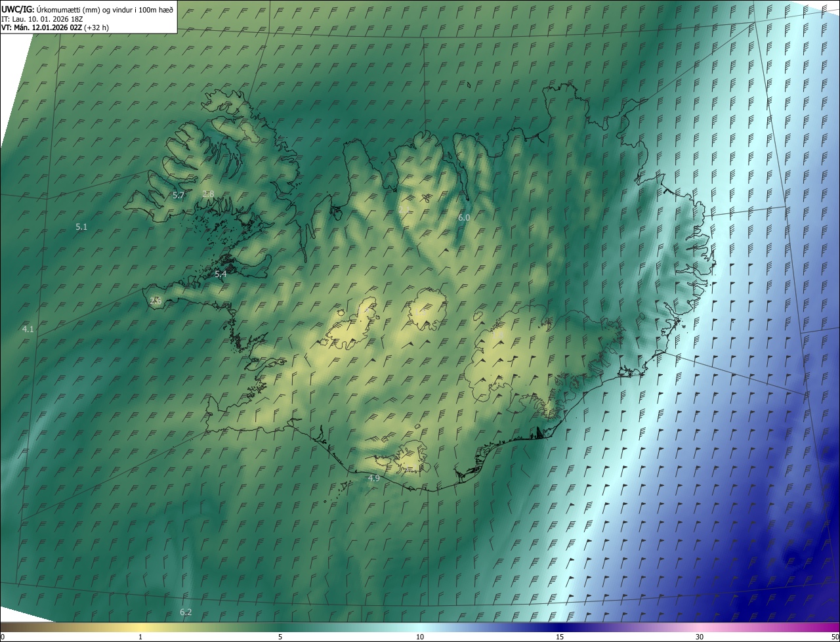Click the 30 tick label on the color scale

[700, 637]
